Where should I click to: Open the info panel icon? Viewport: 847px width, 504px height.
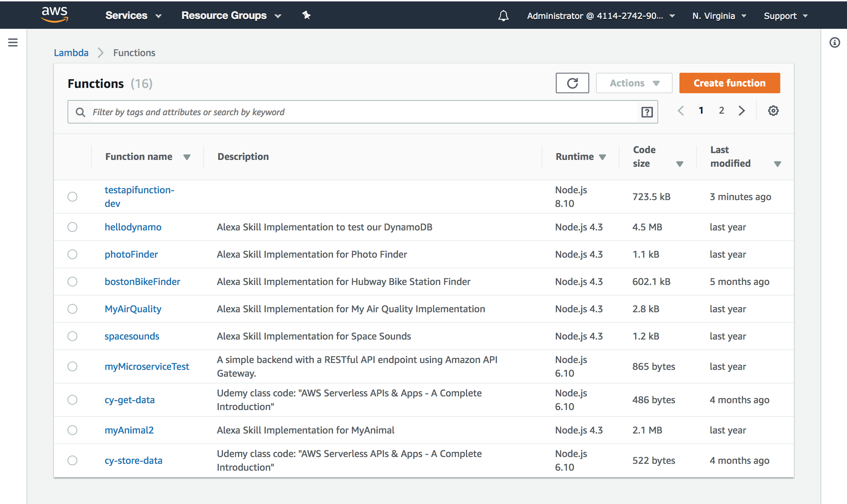coord(834,42)
